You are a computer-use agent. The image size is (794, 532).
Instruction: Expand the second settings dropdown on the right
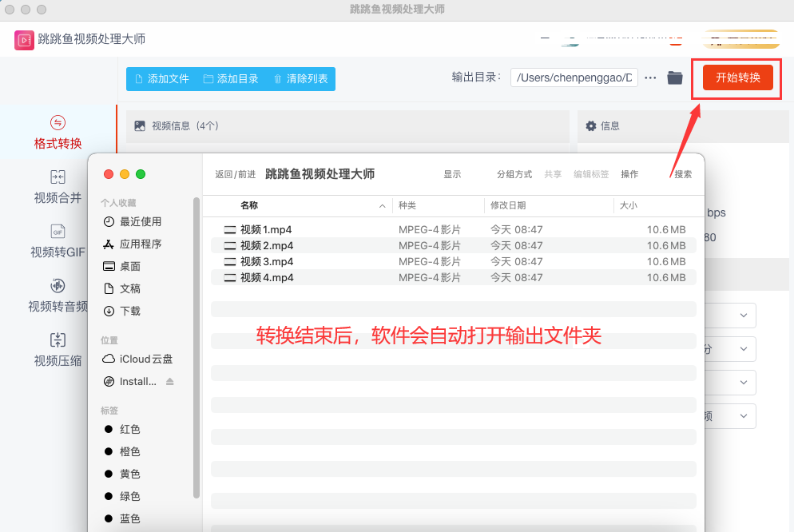pyautogui.click(x=744, y=349)
